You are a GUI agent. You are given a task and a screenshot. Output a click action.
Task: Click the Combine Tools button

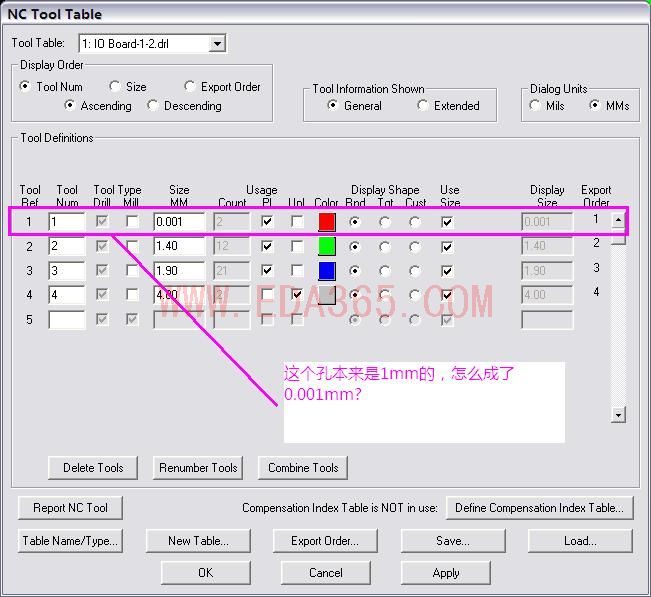303,468
